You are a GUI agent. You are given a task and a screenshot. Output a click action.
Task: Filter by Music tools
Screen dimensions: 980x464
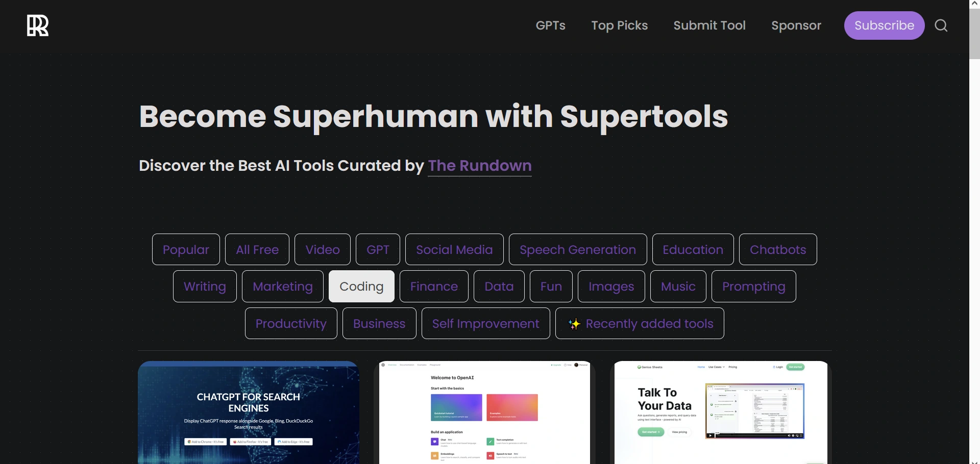678,287
